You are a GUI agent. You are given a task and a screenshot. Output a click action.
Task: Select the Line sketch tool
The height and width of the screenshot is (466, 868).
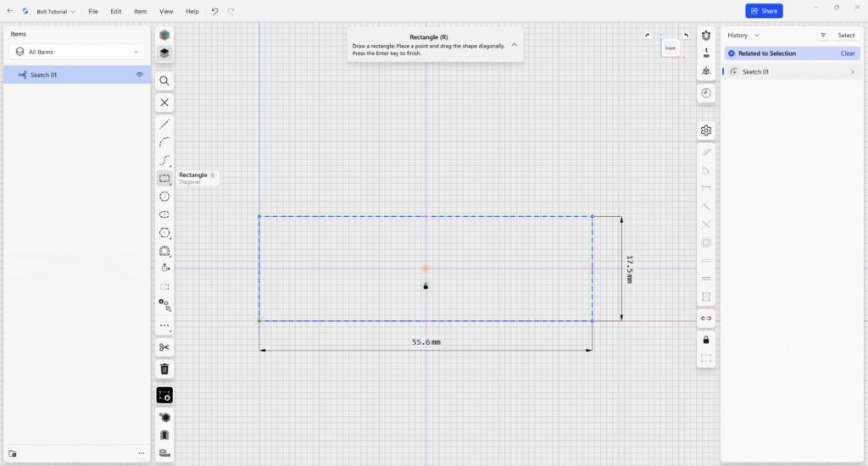point(164,124)
